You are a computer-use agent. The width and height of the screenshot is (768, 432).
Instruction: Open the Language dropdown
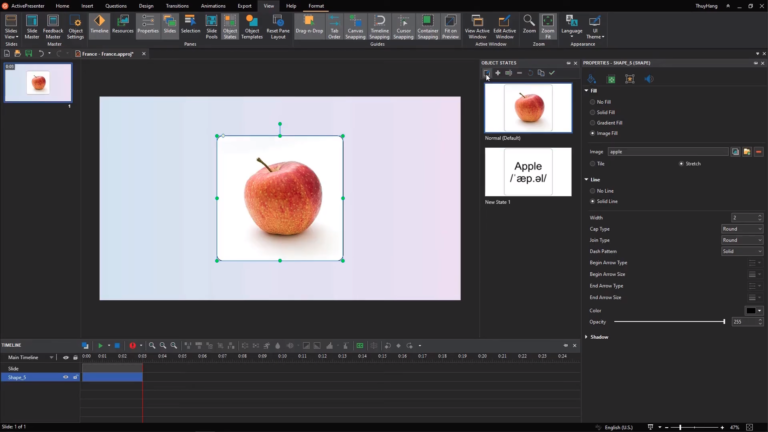[x=572, y=26]
